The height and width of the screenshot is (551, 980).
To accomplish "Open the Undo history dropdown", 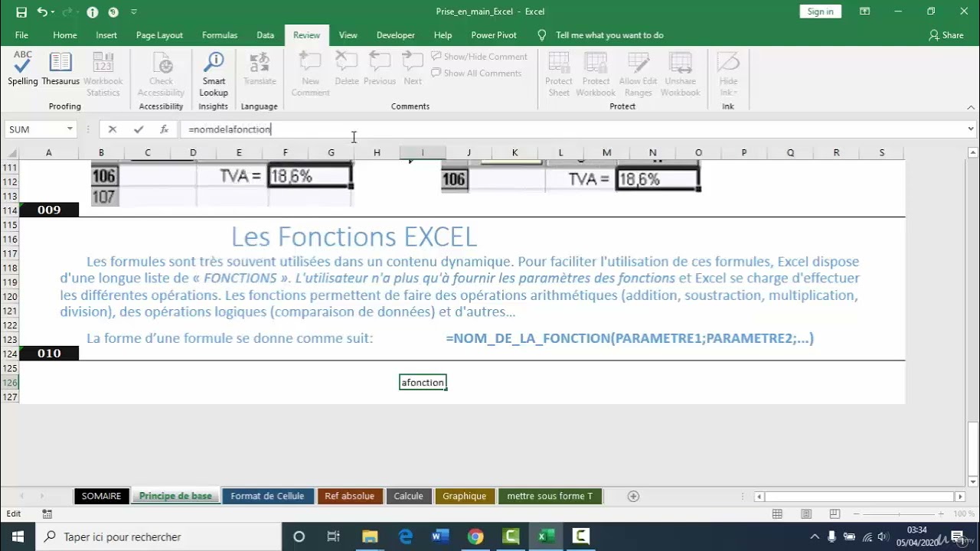I will [54, 11].
